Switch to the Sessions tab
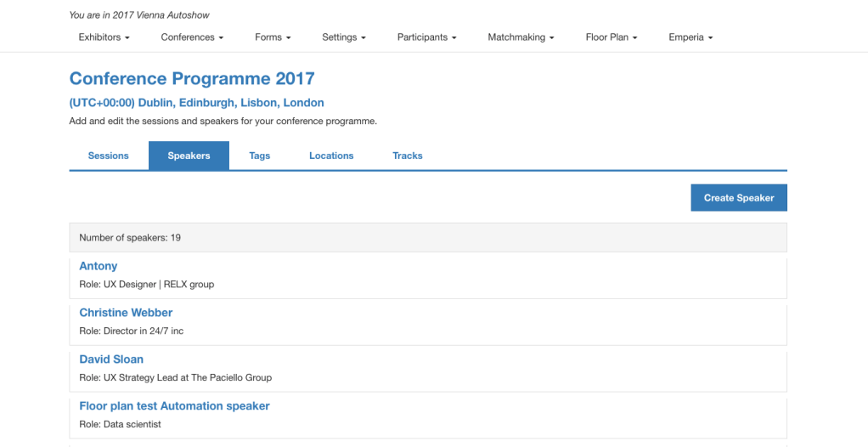This screenshot has width=868, height=447. pos(109,156)
